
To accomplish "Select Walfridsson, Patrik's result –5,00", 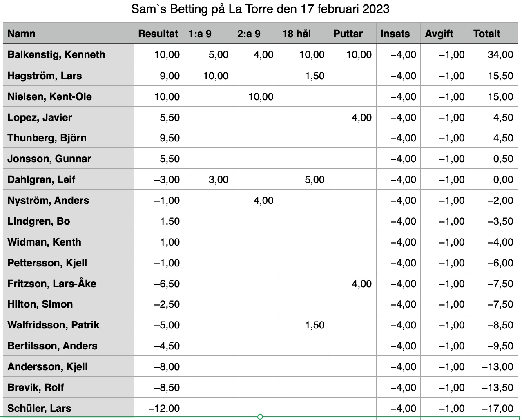I will coord(158,325).
